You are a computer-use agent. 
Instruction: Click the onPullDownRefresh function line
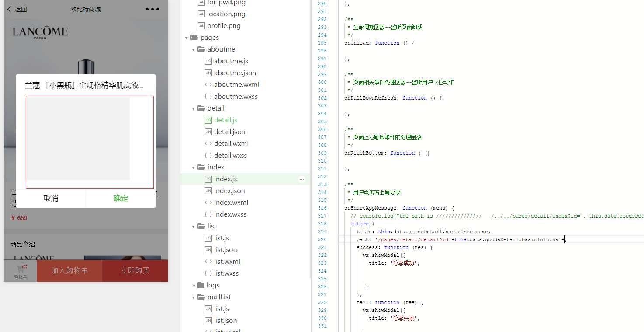click(x=393, y=98)
